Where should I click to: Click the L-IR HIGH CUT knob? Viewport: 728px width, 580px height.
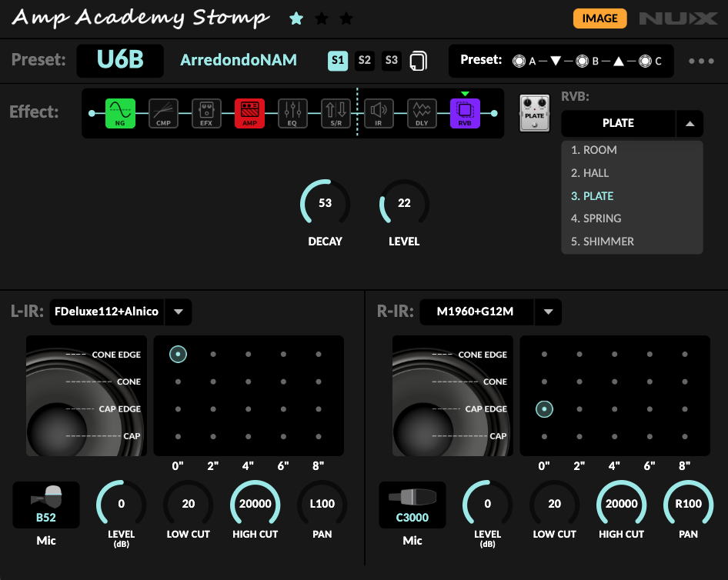click(255, 505)
